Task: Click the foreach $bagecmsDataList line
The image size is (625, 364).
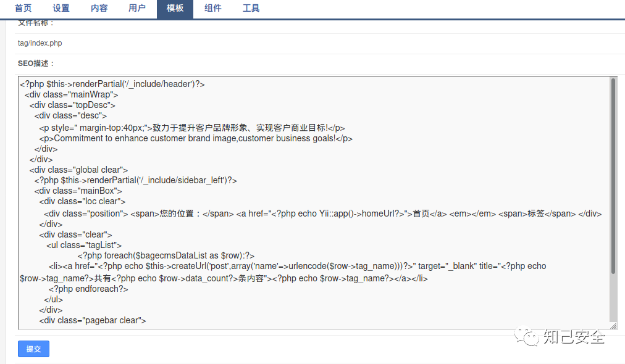Action: tap(166, 255)
